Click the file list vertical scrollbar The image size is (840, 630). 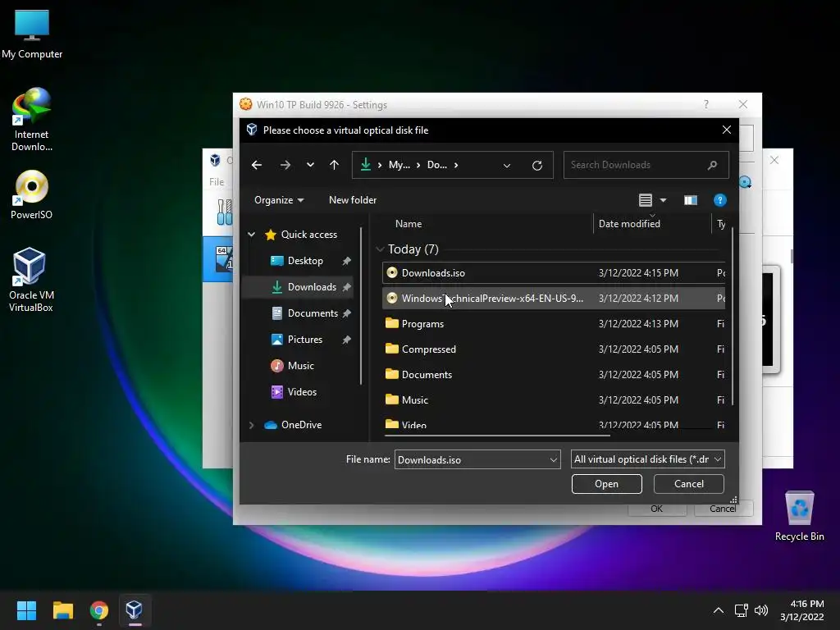pos(732,316)
